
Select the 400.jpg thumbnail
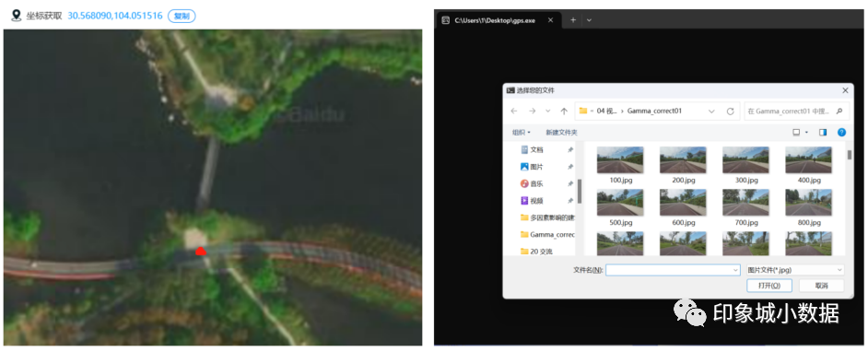tap(808, 160)
